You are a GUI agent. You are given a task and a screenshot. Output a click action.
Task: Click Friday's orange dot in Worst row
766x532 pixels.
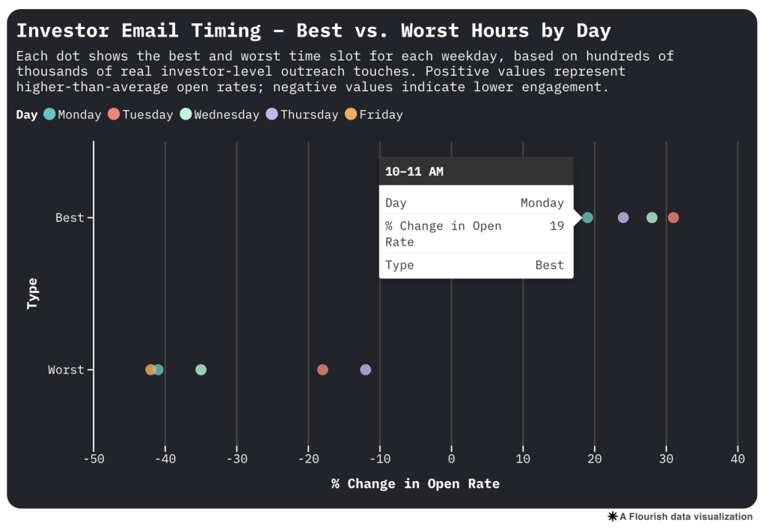150,370
